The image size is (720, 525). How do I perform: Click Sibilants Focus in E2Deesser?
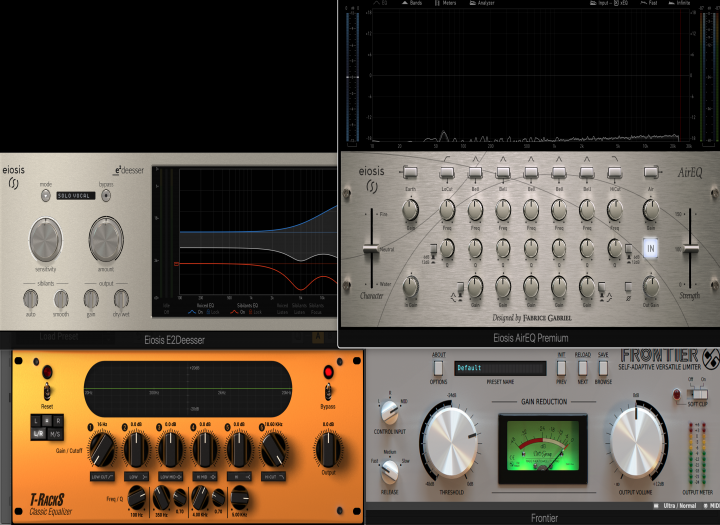pyautogui.click(x=316, y=309)
